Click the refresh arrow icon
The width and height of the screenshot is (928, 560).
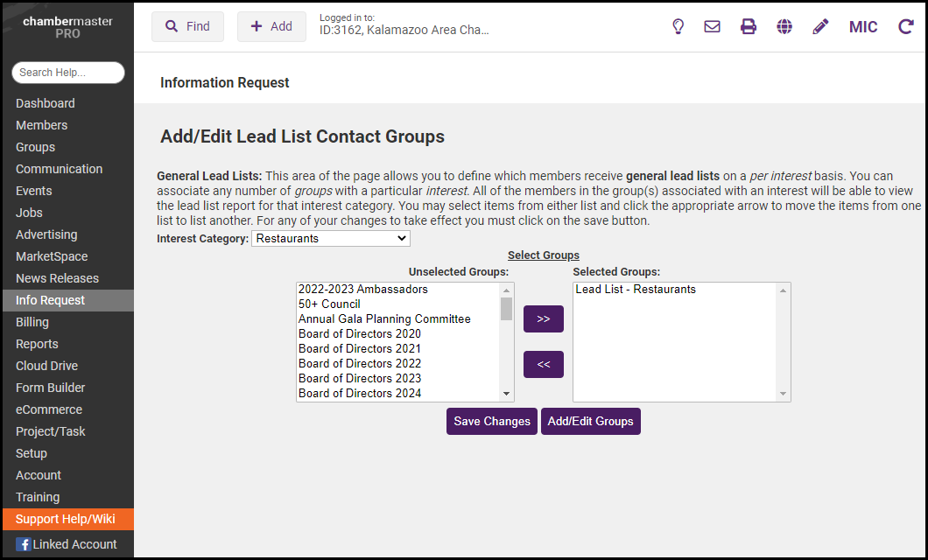tap(905, 26)
